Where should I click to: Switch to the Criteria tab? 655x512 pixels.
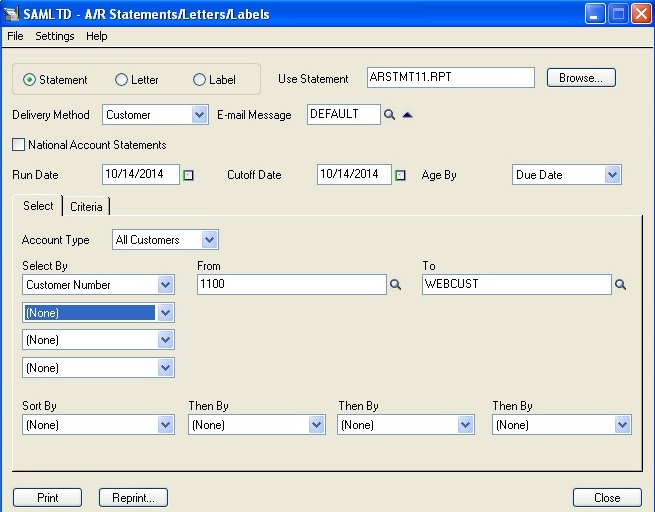pyautogui.click(x=86, y=207)
